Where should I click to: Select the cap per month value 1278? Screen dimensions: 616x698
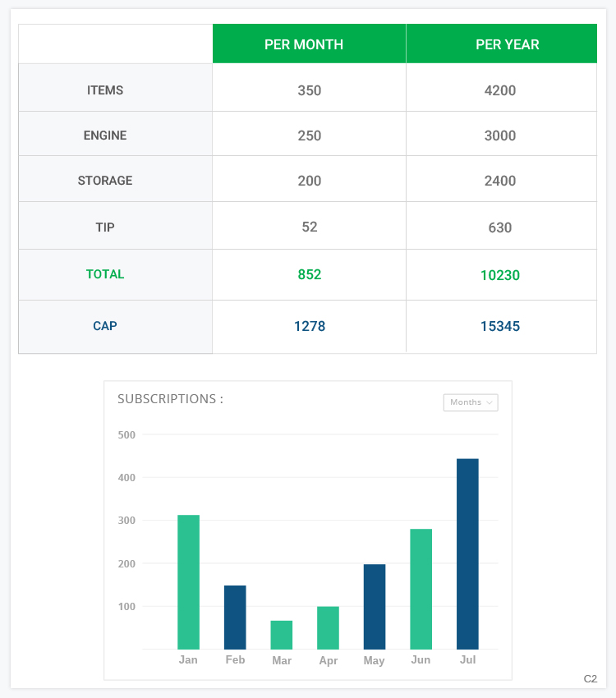pyautogui.click(x=310, y=326)
